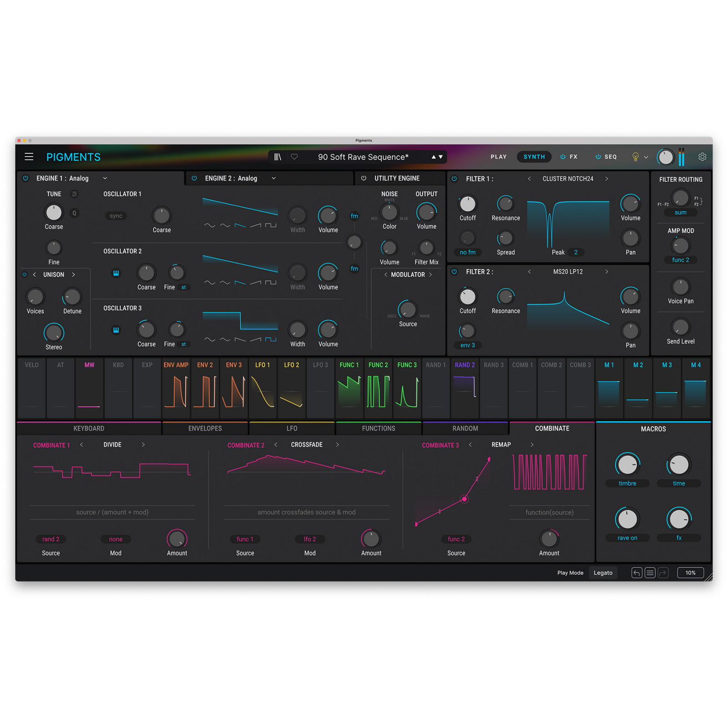Viewport: 728px width, 728px height.
Task: Toggle the Q quantize button under Tune
Action: (74, 213)
